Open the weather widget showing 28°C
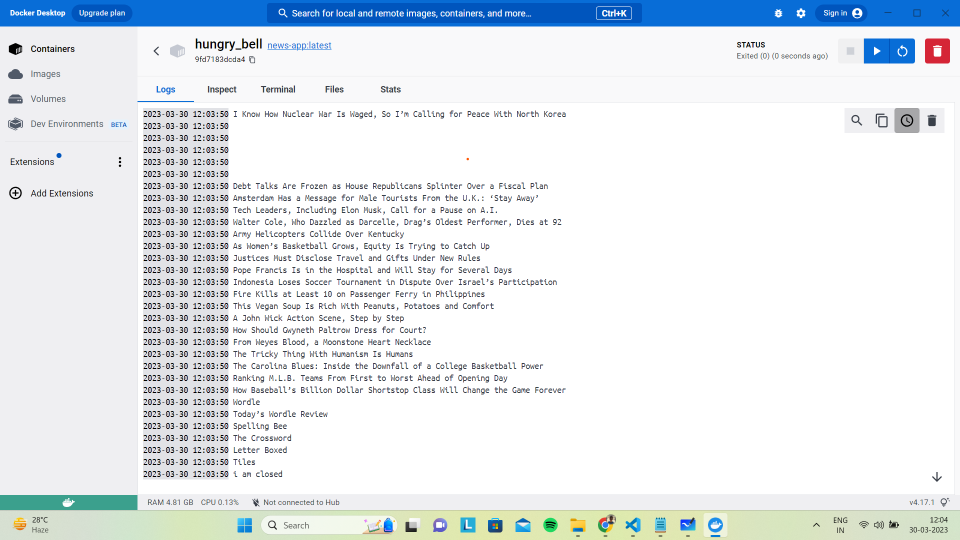Viewport: 960px width, 540px height. pyautogui.click(x=32, y=525)
